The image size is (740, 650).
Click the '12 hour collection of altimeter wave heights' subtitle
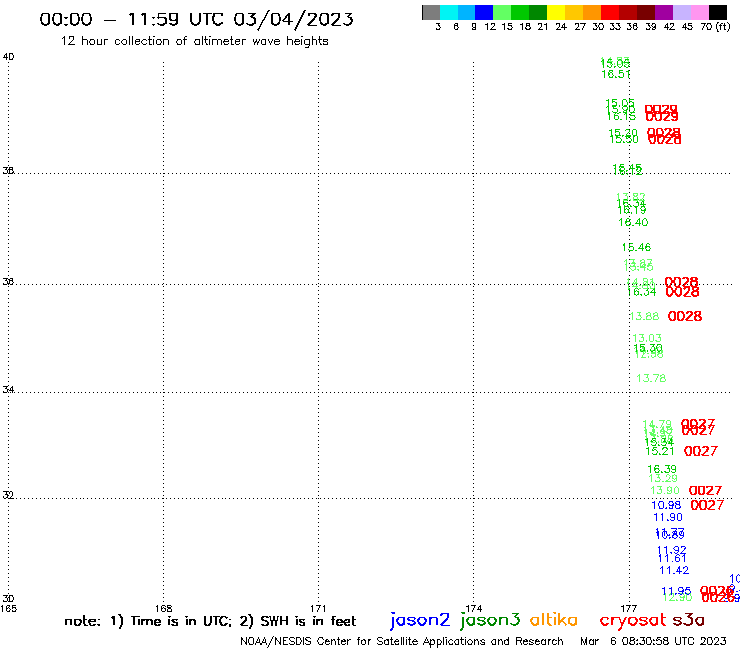(194, 41)
